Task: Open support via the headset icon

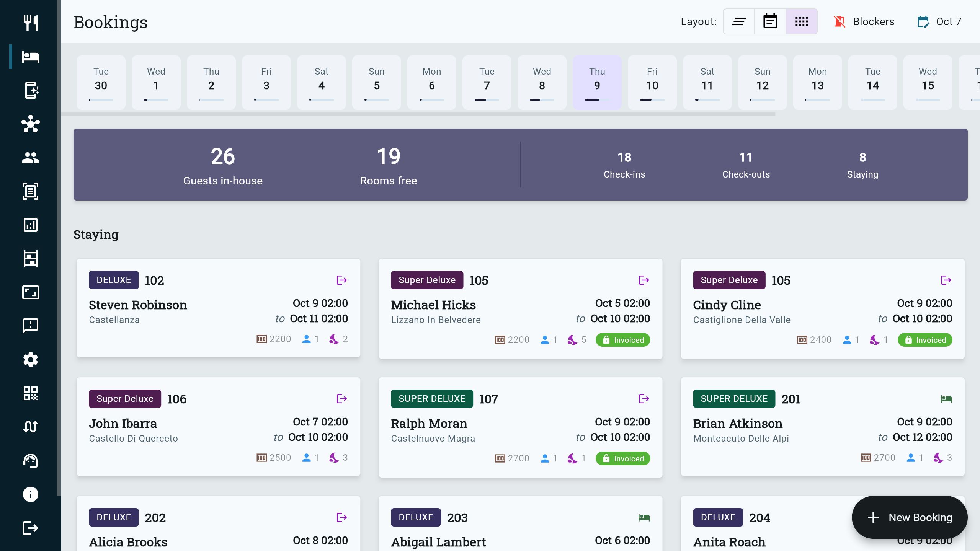Action: pos(31,461)
